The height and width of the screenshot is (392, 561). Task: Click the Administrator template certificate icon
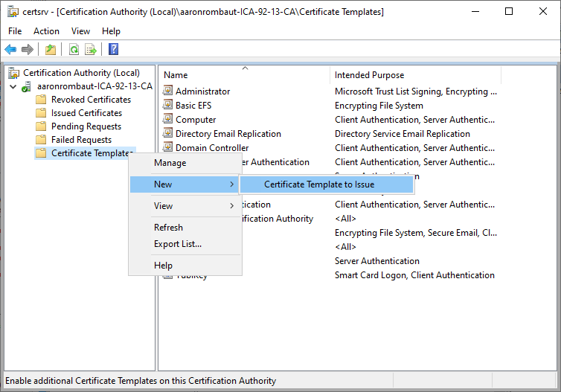(168, 91)
